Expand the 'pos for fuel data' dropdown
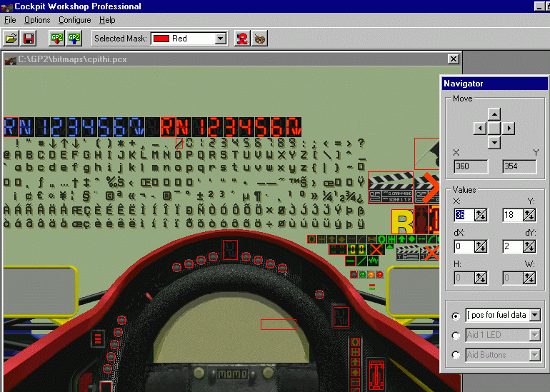550x392 pixels. coord(534,315)
